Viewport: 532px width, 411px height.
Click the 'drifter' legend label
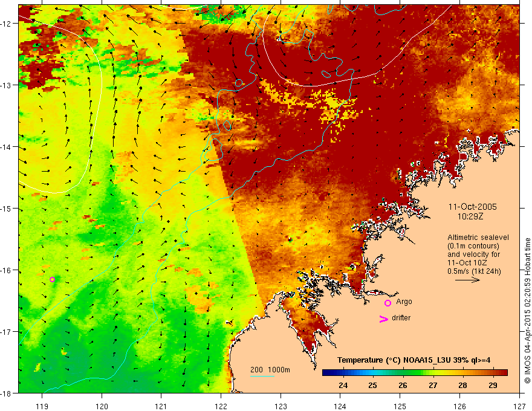[401, 318]
